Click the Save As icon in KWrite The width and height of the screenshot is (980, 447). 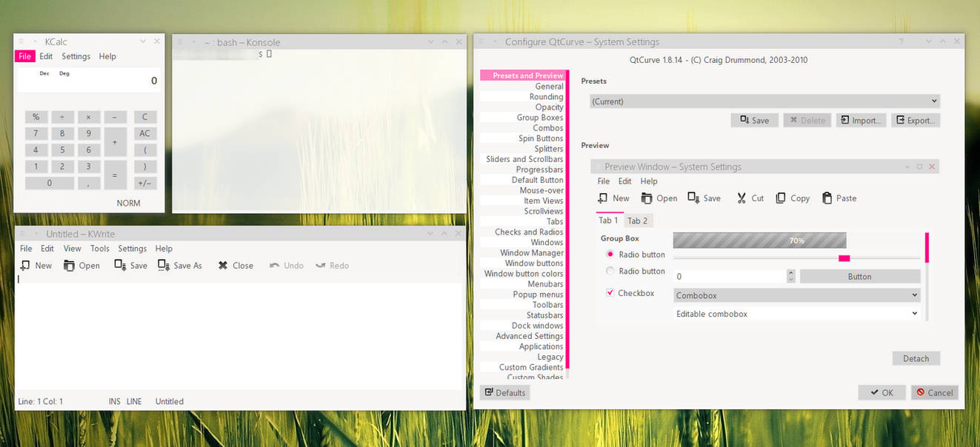[x=164, y=265]
